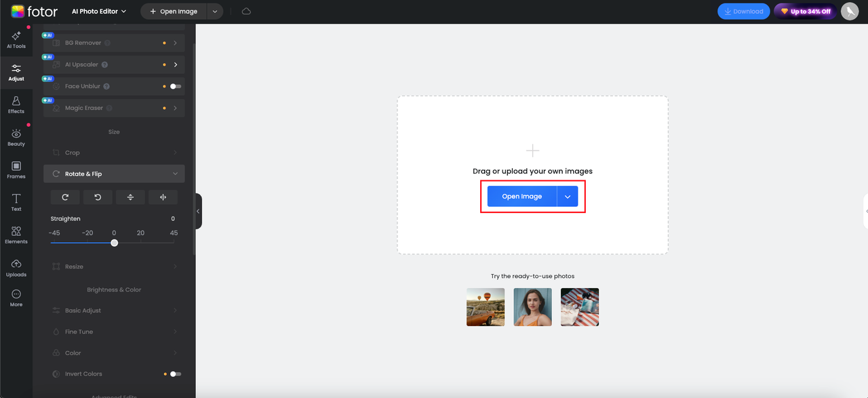This screenshot has height=398, width=868.
Task: Click the 20 mark on Straighten scale
Action: tap(140, 233)
